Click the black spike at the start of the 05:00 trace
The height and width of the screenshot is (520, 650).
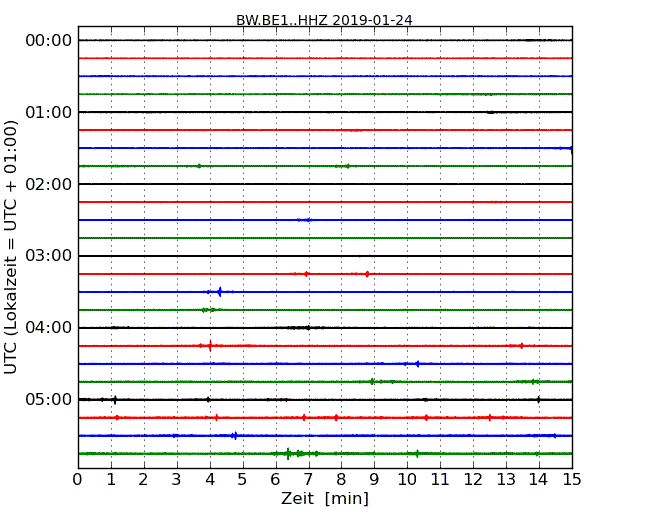coord(115,400)
